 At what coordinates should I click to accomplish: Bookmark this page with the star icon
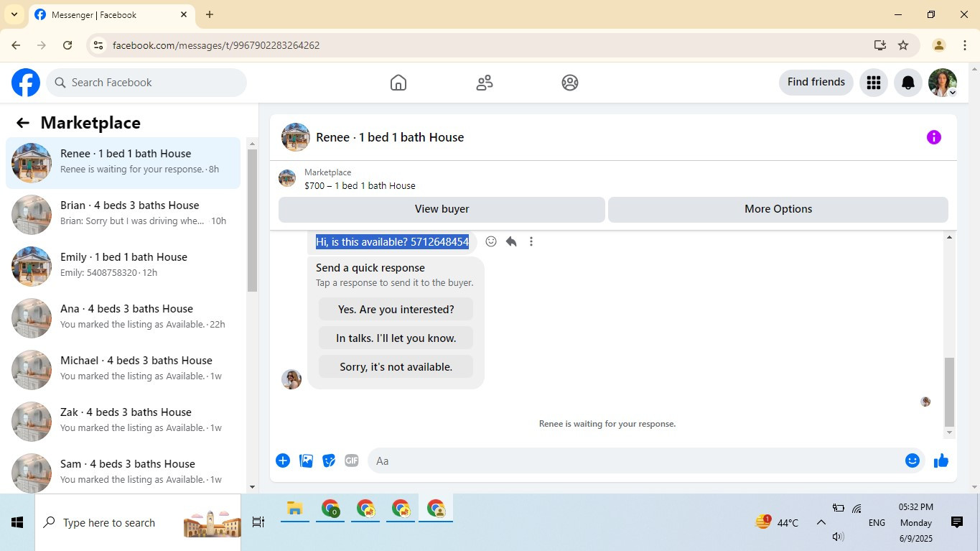903,45
